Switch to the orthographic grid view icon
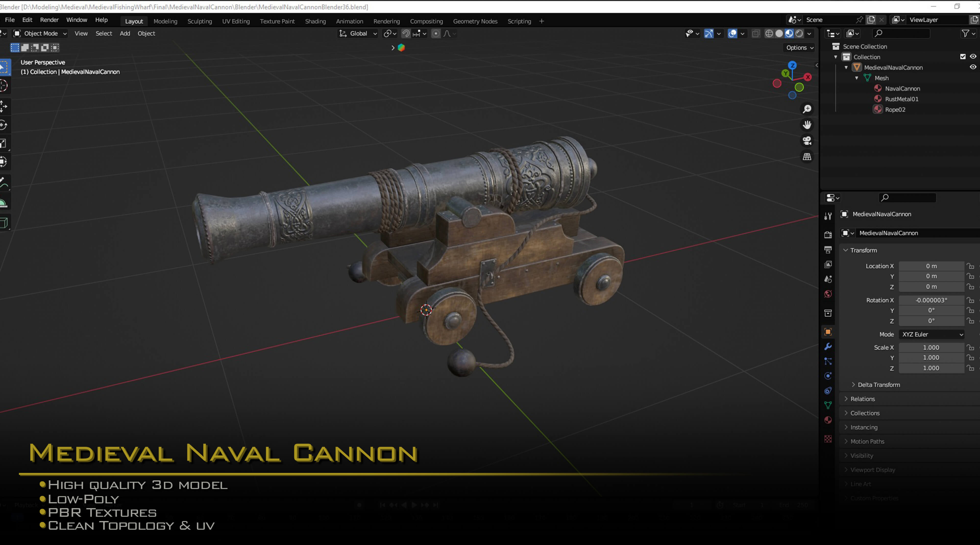The height and width of the screenshot is (545, 980). click(807, 156)
